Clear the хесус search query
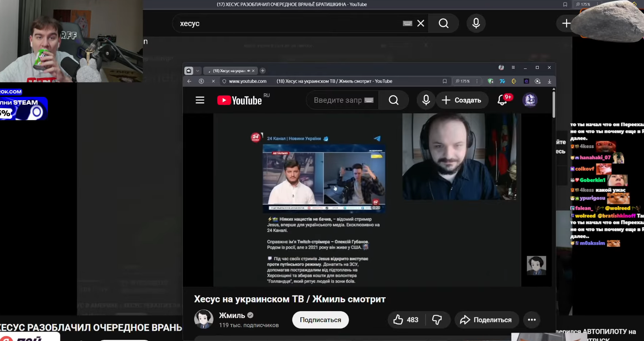The image size is (644, 341). coord(421,23)
